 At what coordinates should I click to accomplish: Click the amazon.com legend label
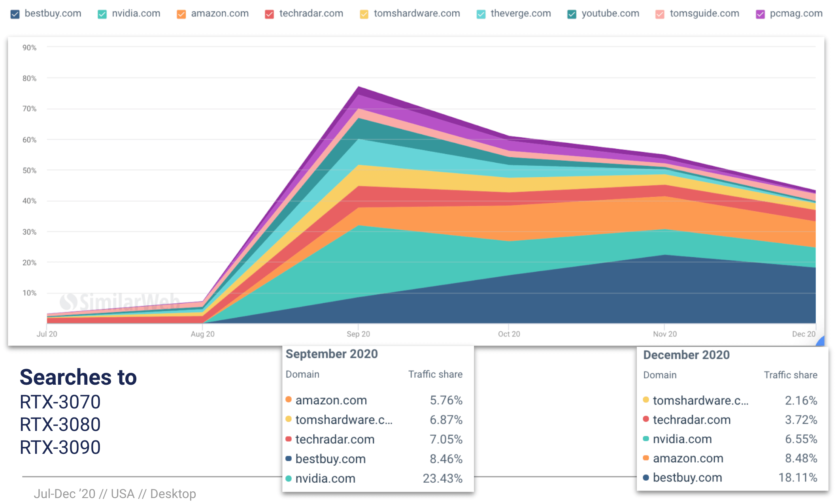(220, 13)
